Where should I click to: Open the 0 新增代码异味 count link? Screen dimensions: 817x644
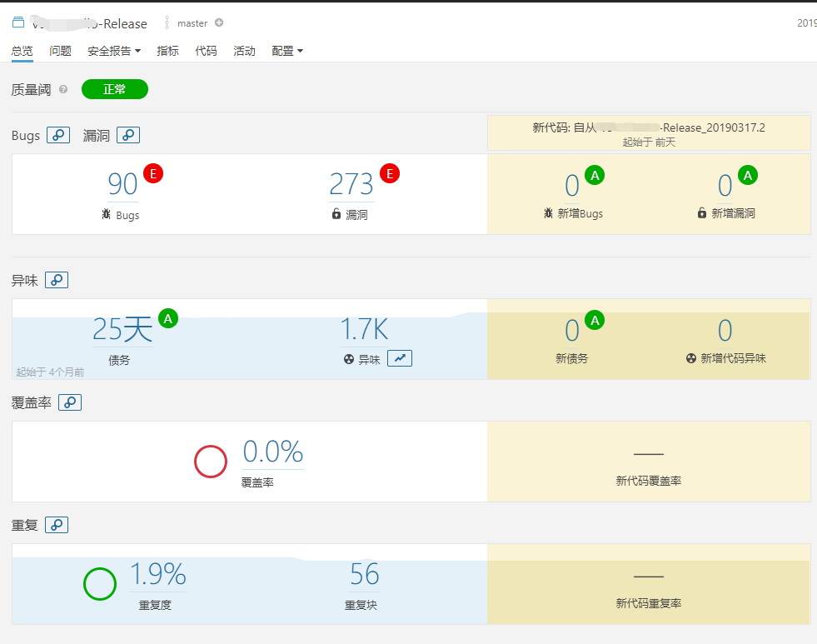click(725, 331)
